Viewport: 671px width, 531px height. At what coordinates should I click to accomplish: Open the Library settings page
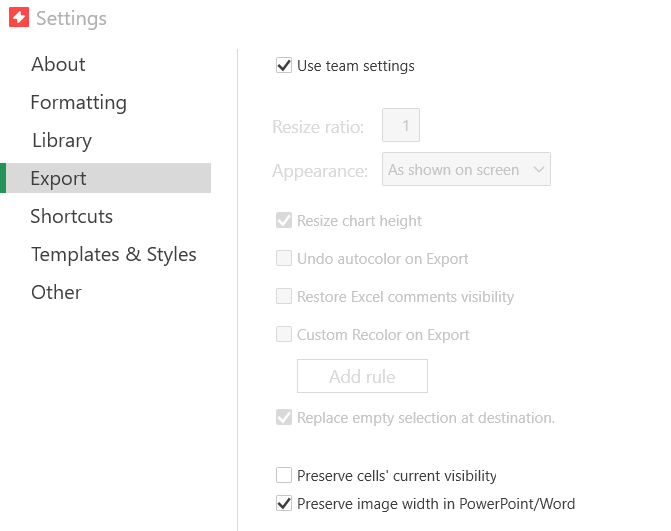tap(62, 140)
